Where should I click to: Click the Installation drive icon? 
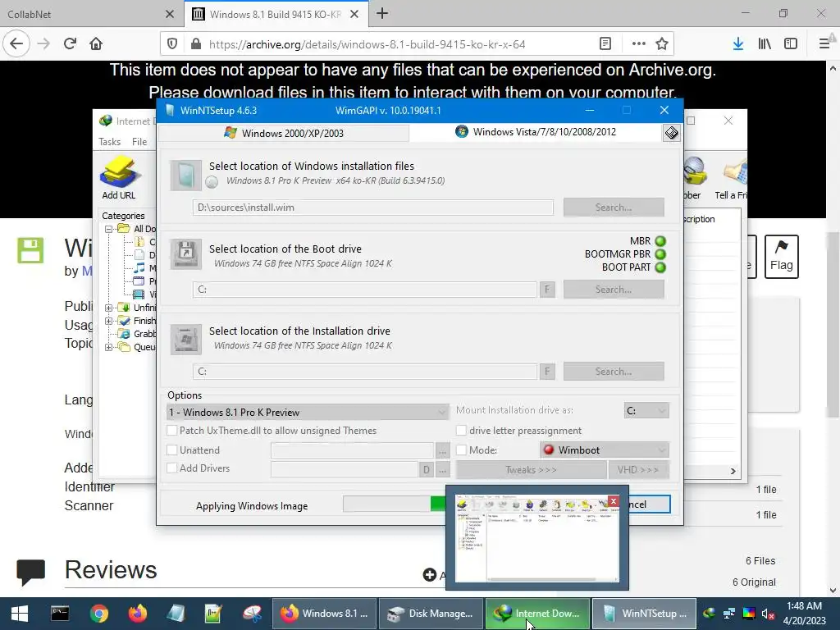(x=186, y=339)
